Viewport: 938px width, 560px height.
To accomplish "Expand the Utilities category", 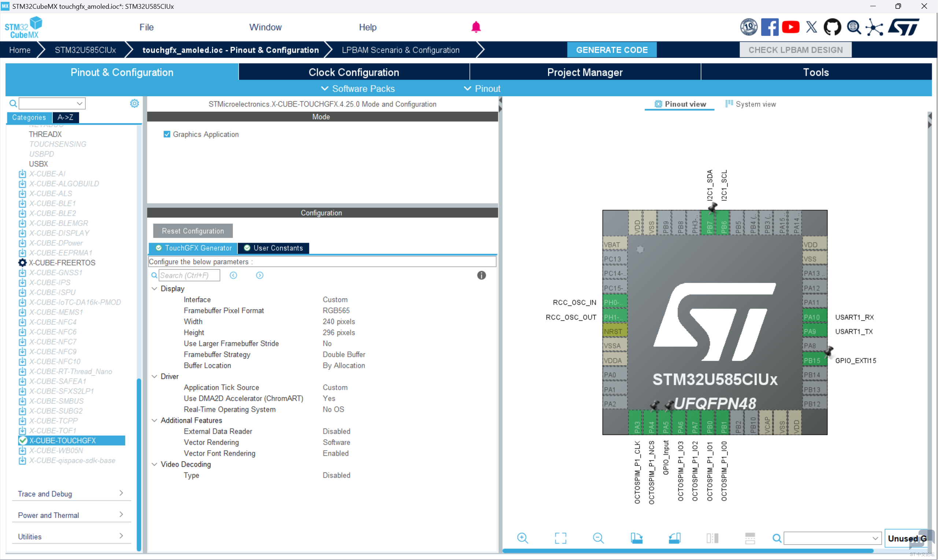I will 71,537.
